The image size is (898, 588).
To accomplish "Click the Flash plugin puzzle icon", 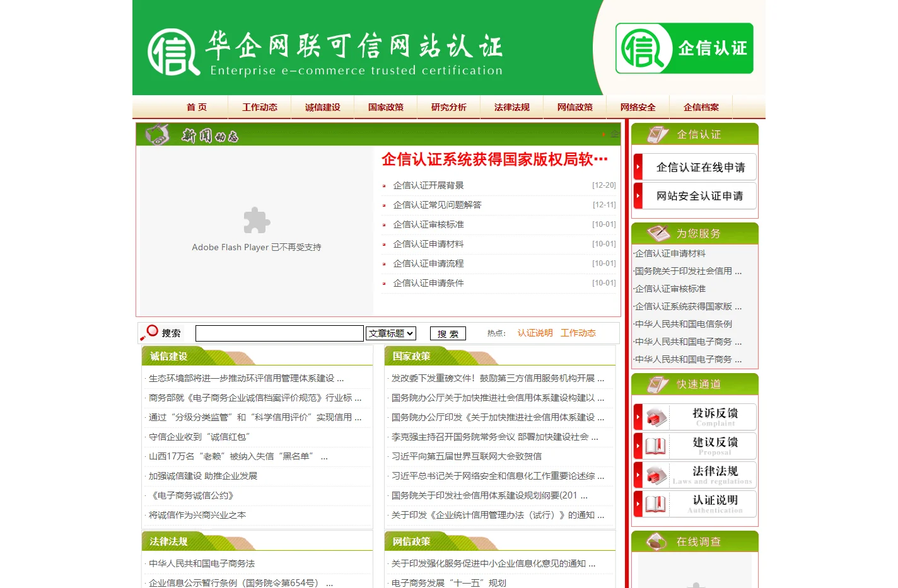I will coord(257,221).
